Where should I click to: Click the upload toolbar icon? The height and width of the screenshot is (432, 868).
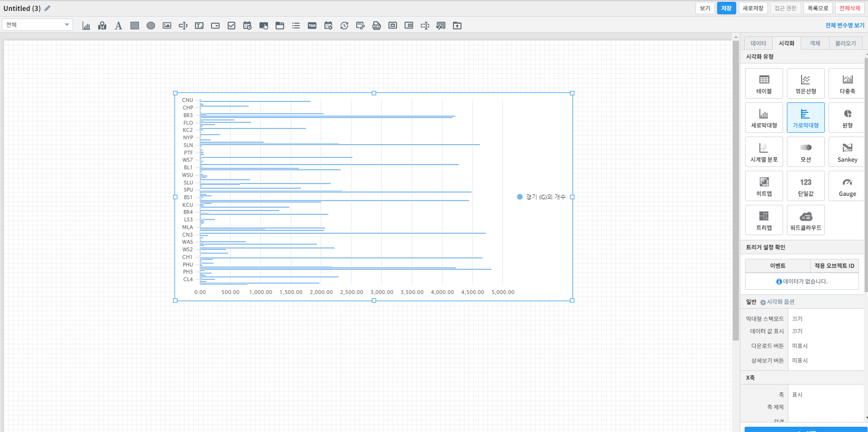point(457,26)
